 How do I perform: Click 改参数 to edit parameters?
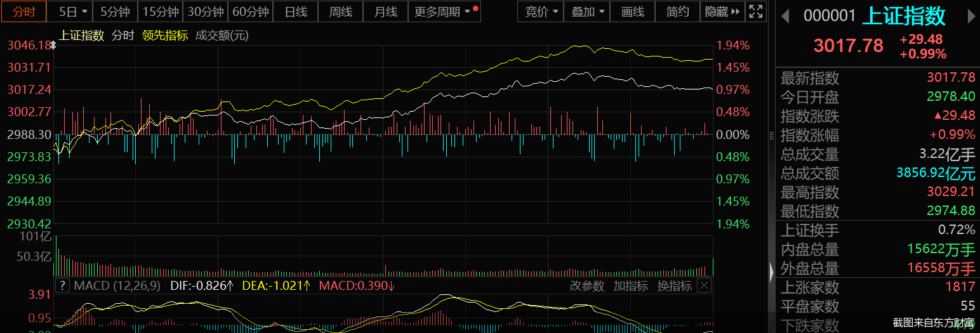click(587, 286)
